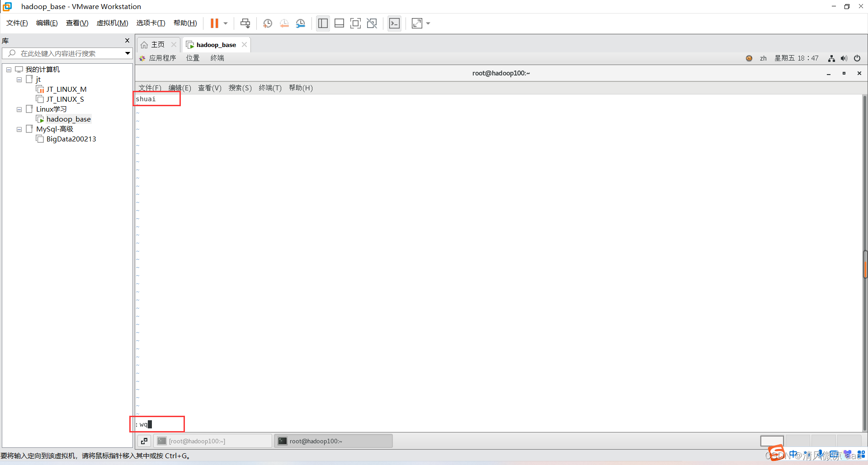Viewport: 868px width, 465px height.
Task: Collapse the jt folder node
Action: [x=19, y=80]
